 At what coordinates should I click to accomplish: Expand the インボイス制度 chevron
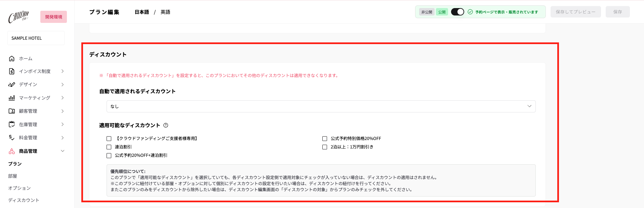[63, 71]
